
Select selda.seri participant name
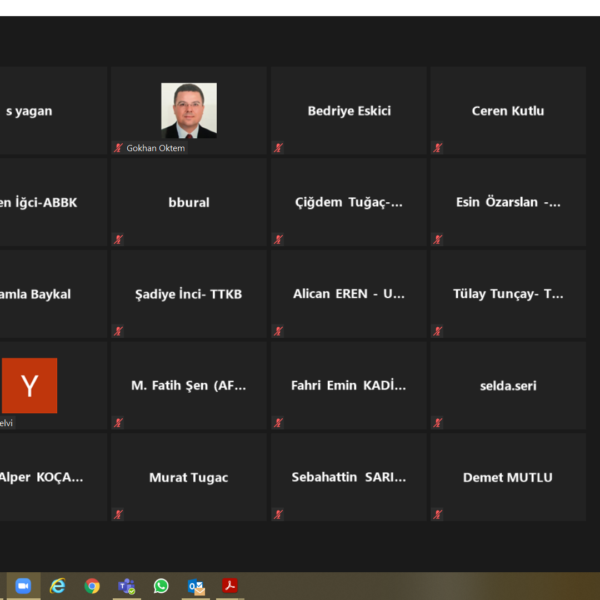pos(508,386)
